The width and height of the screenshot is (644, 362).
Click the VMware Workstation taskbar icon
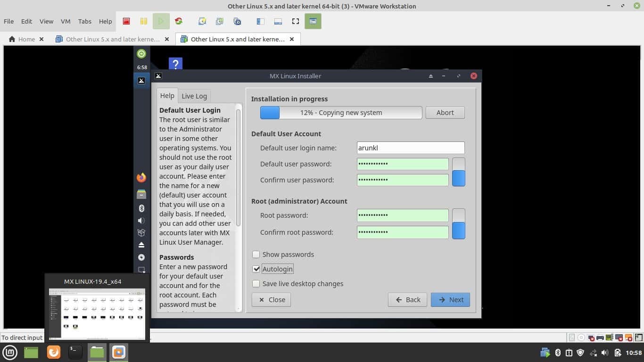pyautogui.click(x=119, y=352)
